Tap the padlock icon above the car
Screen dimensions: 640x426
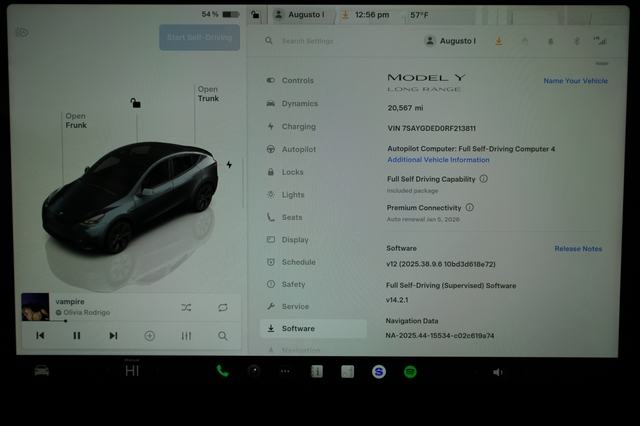pyautogui.click(x=135, y=103)
